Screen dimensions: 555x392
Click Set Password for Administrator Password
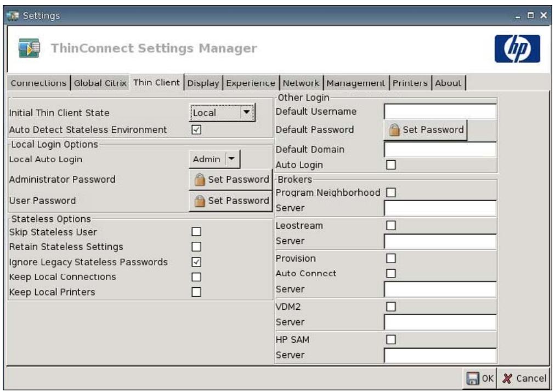click(x=230, y=179)
